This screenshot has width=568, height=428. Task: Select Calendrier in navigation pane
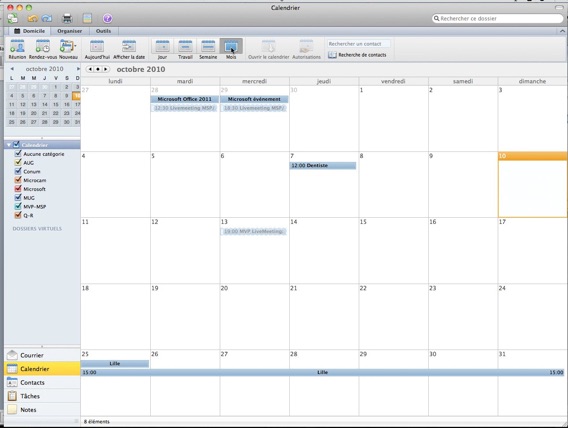click(x=42, y=369)
